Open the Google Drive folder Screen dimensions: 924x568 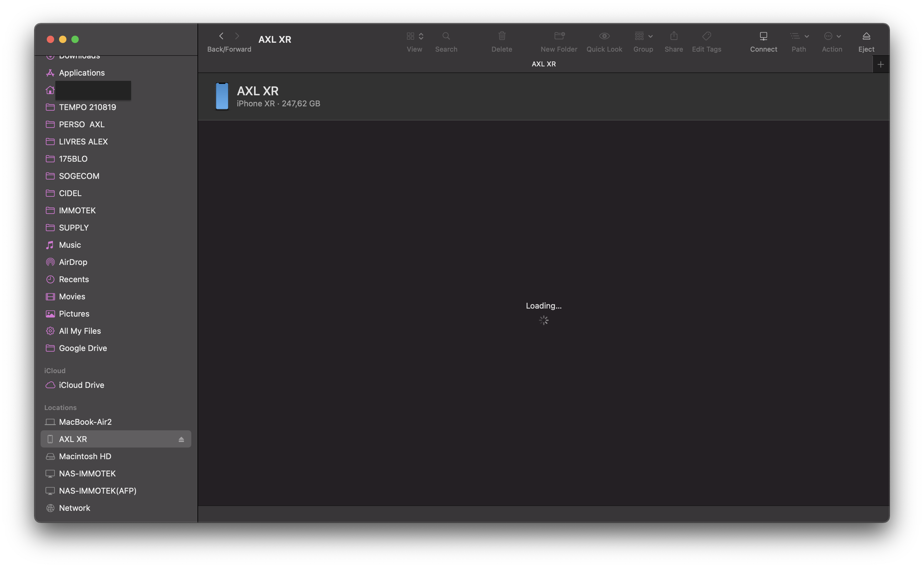83,348
